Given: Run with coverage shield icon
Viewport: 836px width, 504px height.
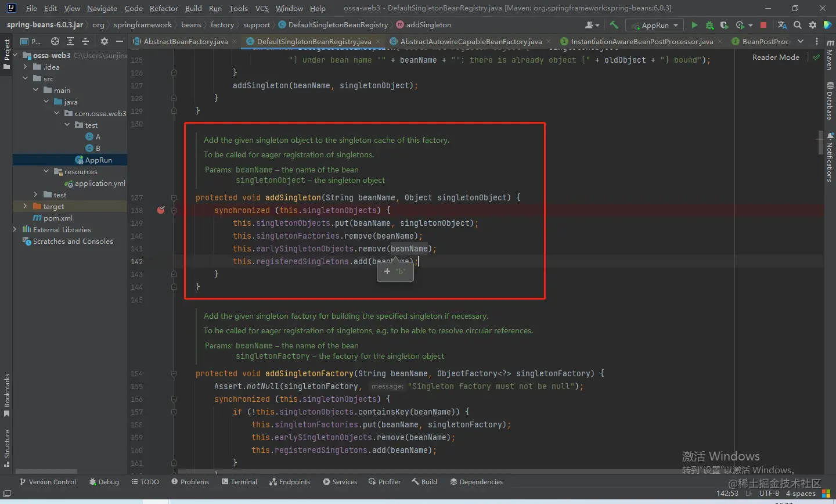Looking at the screenshot, I should click(724, 25).
